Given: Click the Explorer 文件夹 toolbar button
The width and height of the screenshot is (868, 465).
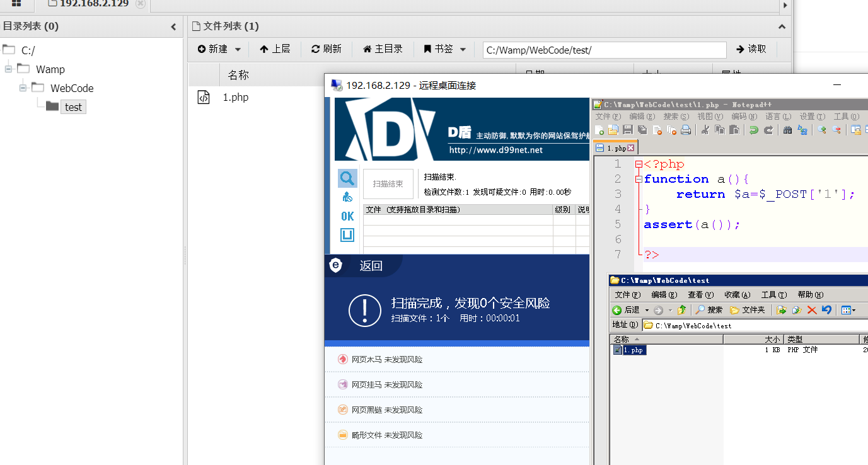Looking at the screenshot, I should click(x=748, y=310).
